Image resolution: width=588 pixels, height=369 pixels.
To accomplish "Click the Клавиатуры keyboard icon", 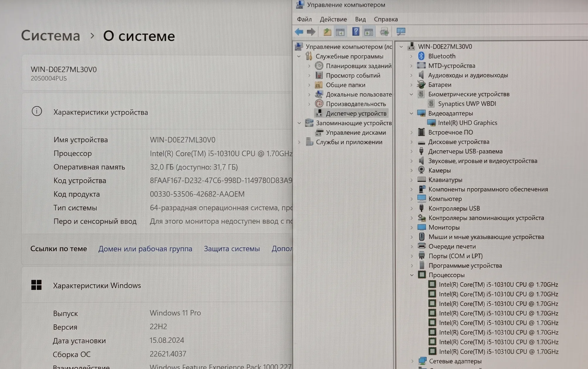I will click(x=421, y=180).
